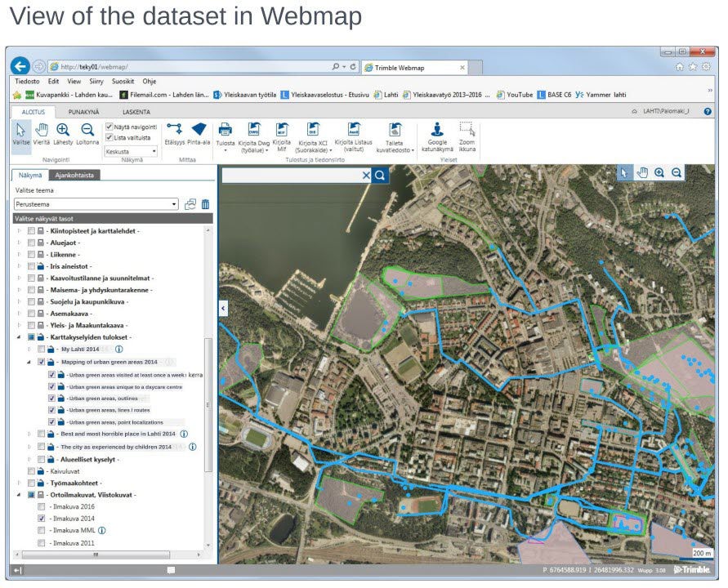This screenshot has width=728, height=588.
Task: Click the layer list horizontal scrollbar
Action: point(96,555)
